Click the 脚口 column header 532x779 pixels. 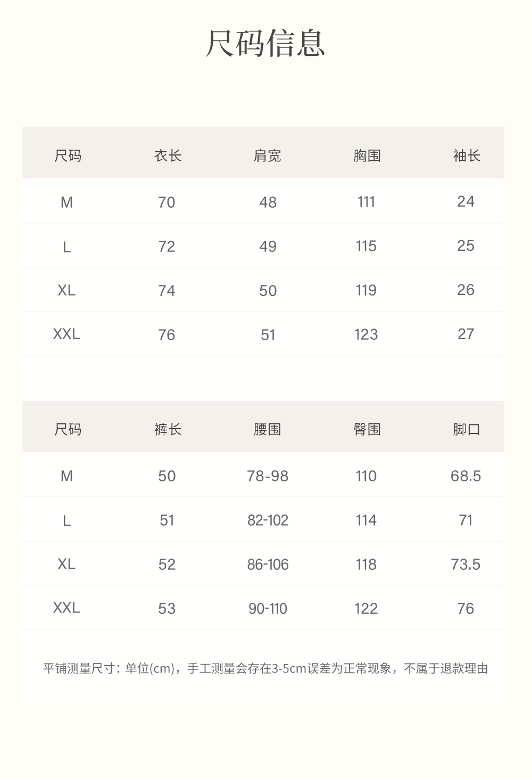tap(466, 429)
